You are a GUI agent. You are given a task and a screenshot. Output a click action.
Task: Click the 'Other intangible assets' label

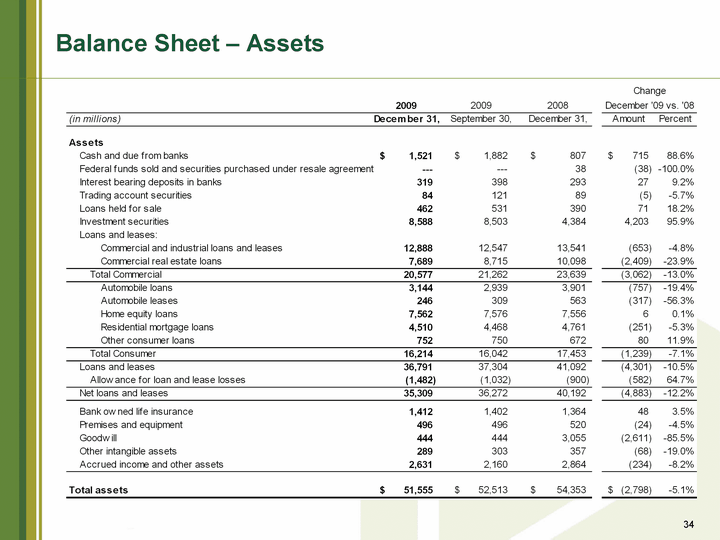pyautogui.click(x=128, y=451)
